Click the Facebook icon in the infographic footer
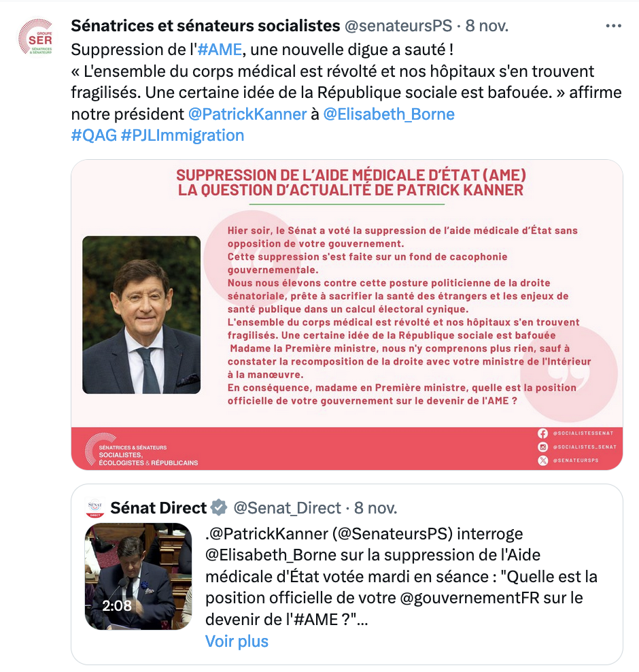639x672 pixels. tap(542, 433)
